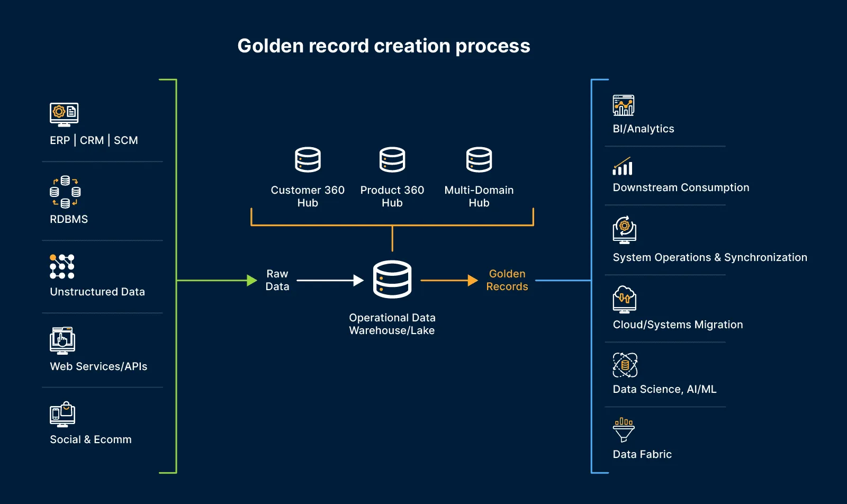Click the RDBMS database cycle icon

[65, 192]
